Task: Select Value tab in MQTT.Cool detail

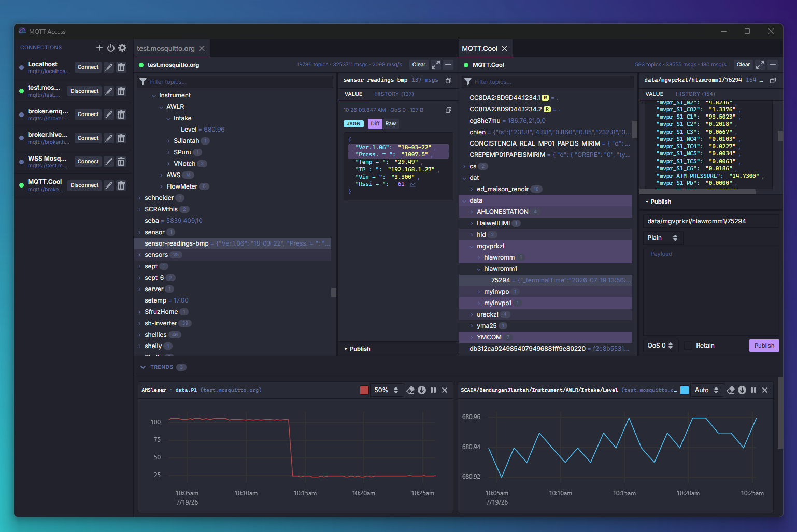Action: click(x=654, y=94)
